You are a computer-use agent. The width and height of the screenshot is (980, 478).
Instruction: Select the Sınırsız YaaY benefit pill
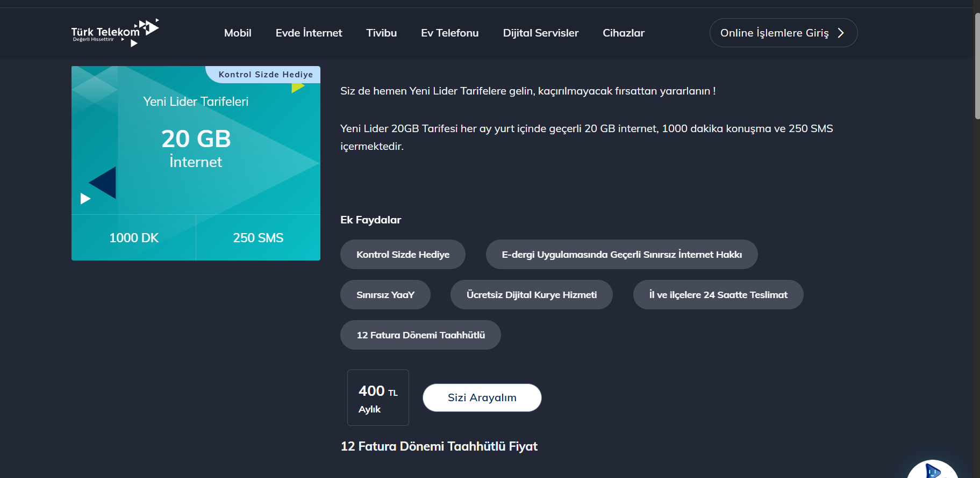(385, 295)
